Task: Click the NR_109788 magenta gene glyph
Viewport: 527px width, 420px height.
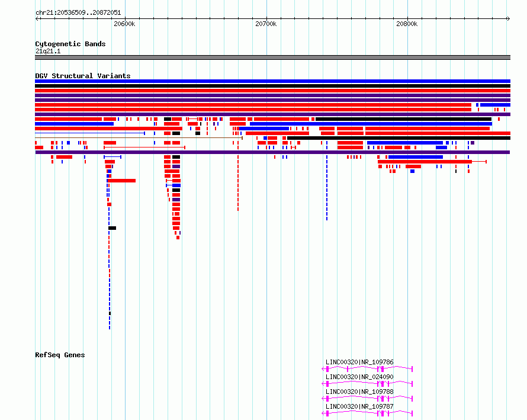Action: click(367, 399)
